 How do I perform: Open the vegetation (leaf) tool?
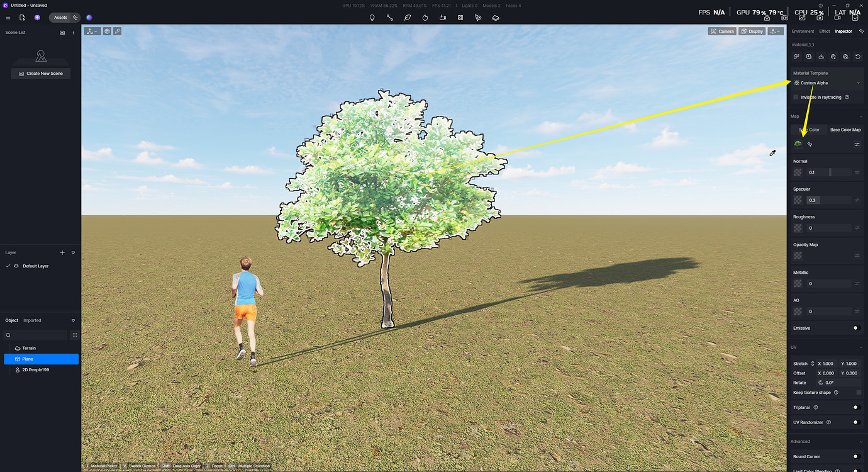pos(407,18)
